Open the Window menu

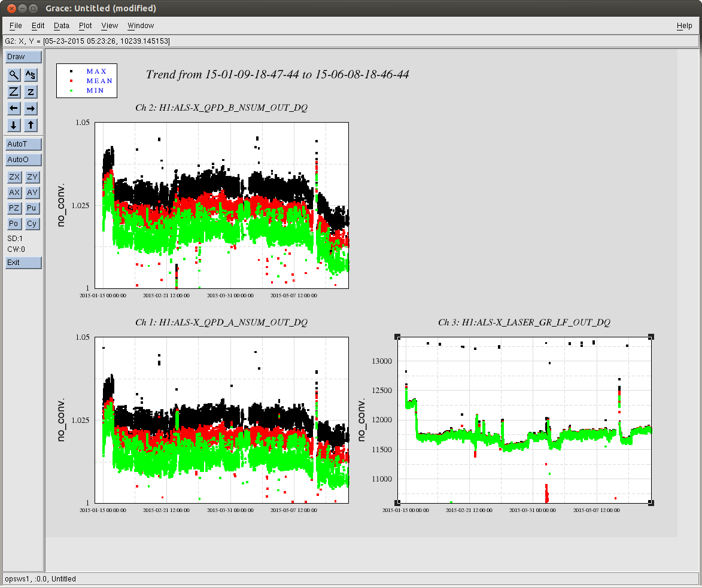pos(141,26)
